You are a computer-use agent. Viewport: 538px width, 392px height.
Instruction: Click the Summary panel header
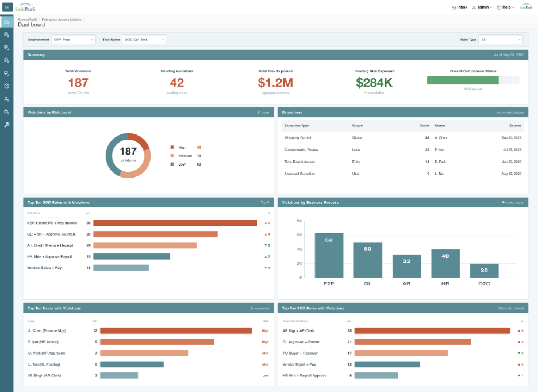click(275, 55)
